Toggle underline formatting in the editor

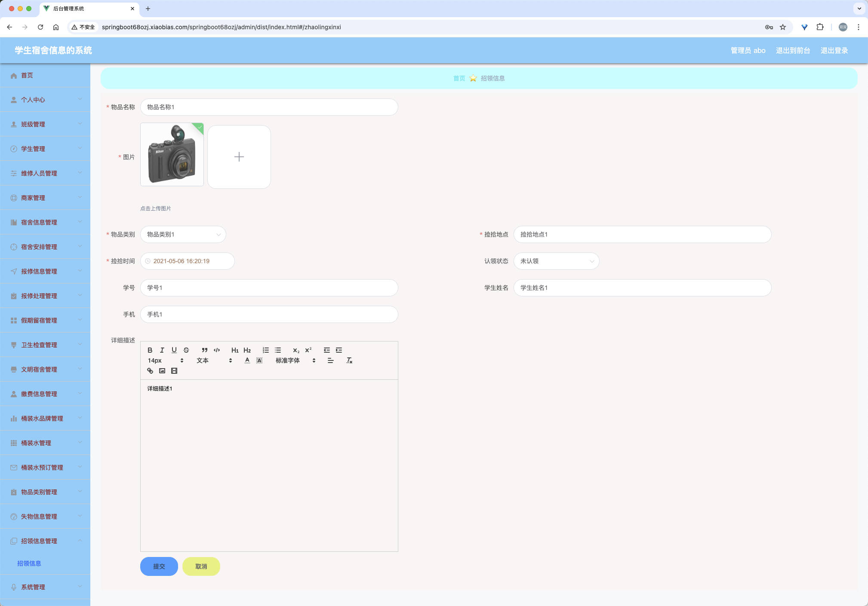pyautogui.click(x=174, y=350)
